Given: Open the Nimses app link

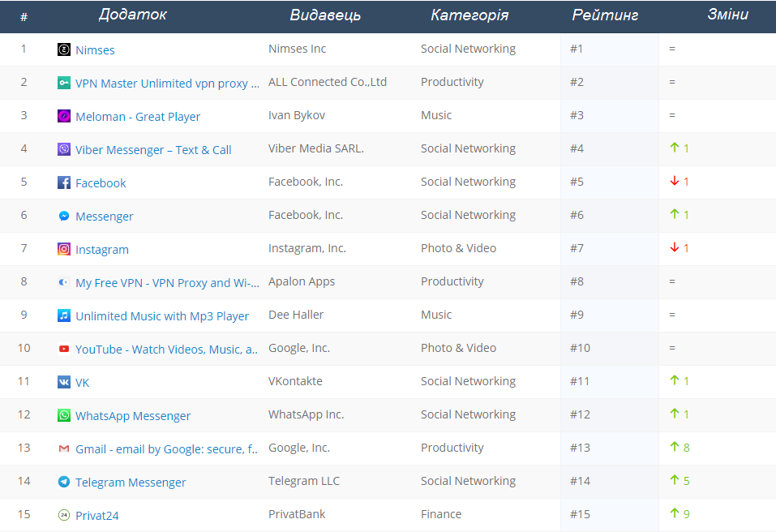Looking at the screenshot, I should click(x=95, y=50).
